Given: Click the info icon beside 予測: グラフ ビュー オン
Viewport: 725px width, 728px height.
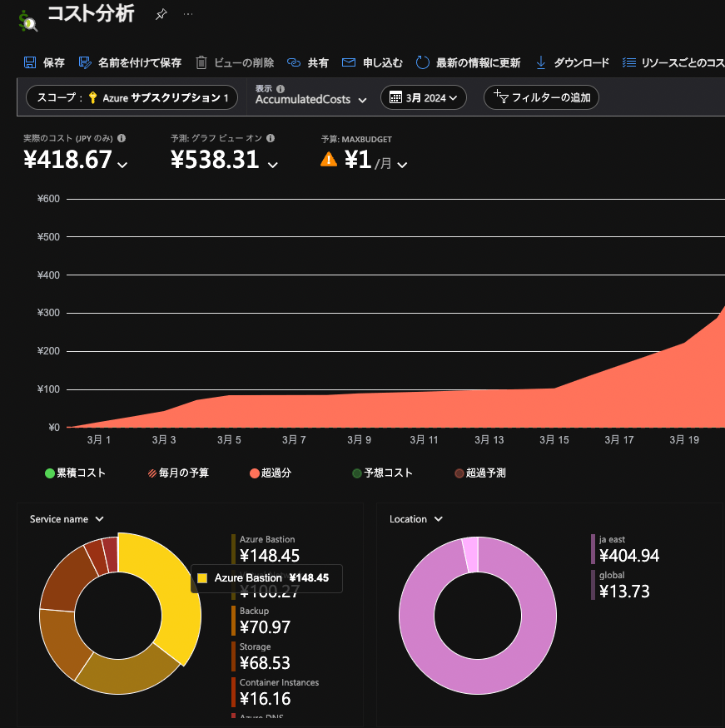Looking at the screenshot, I should click(271, 138).
